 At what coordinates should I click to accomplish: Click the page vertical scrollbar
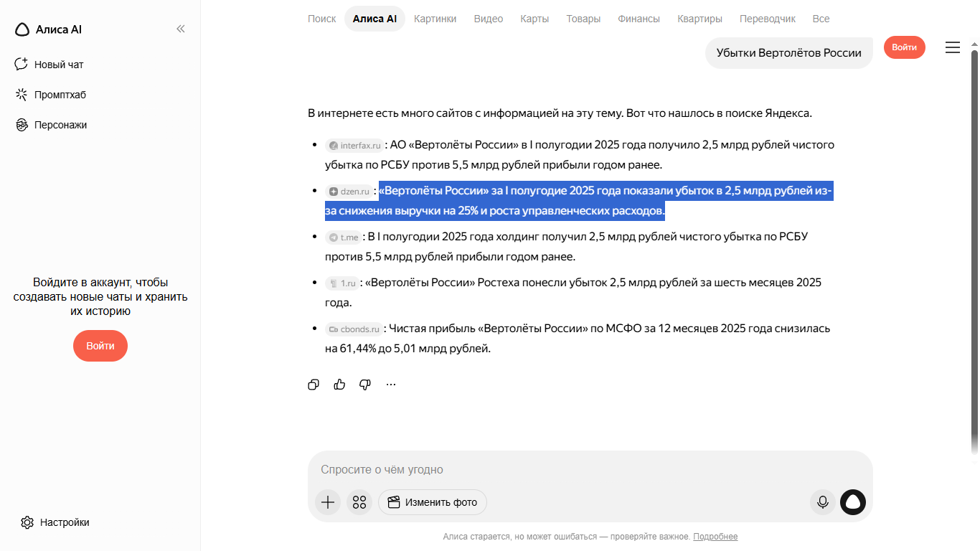[x=974, y=251]
